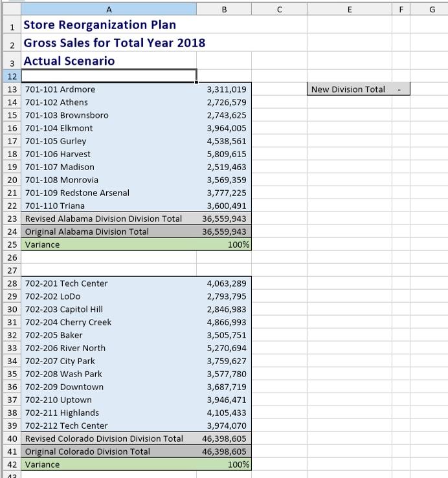The height and width of the screenshot is (478, 448).
Task: Click 'Original Colorado Division Total' cell
Action: tap(109, 451)
